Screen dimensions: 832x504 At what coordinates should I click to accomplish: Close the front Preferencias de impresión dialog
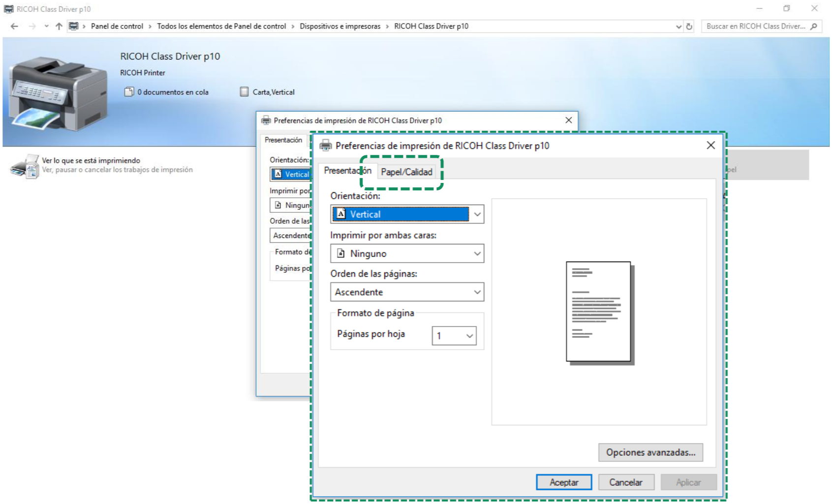(x=710, y=145)
